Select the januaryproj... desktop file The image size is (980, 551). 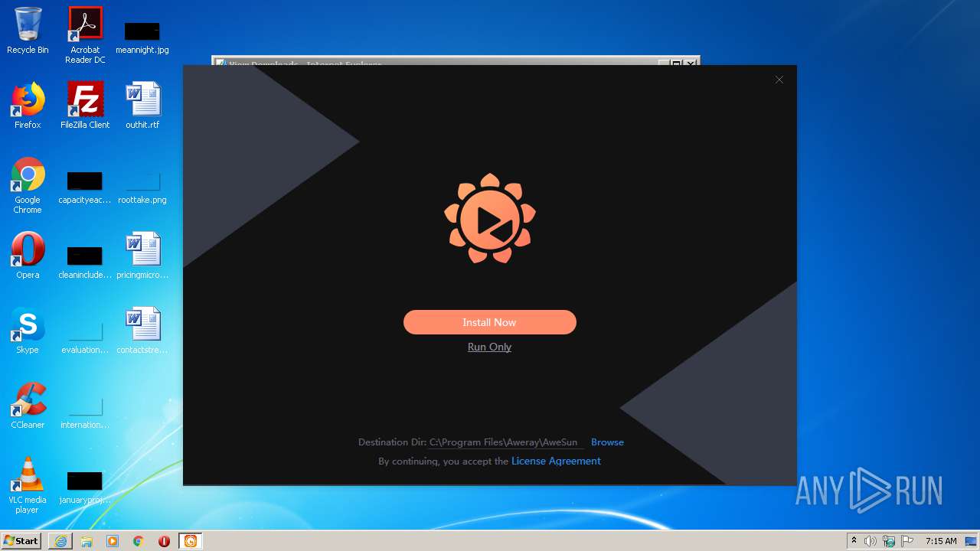[85, 487]
